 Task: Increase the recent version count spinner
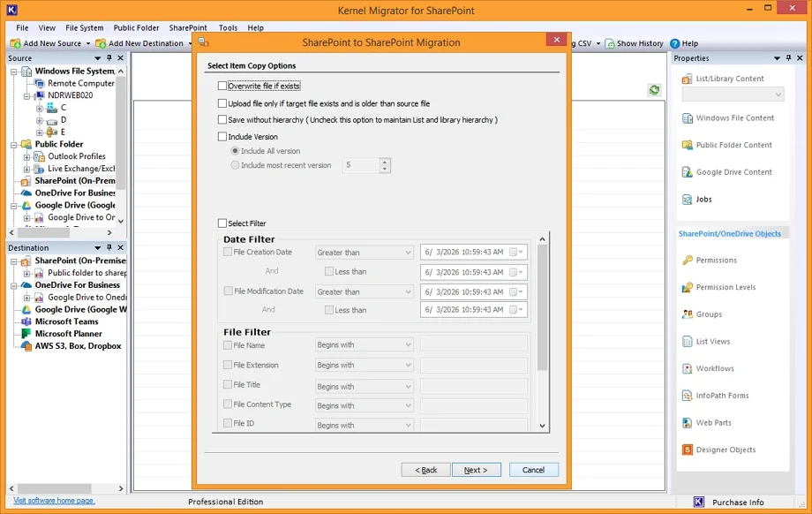(384, 162)
